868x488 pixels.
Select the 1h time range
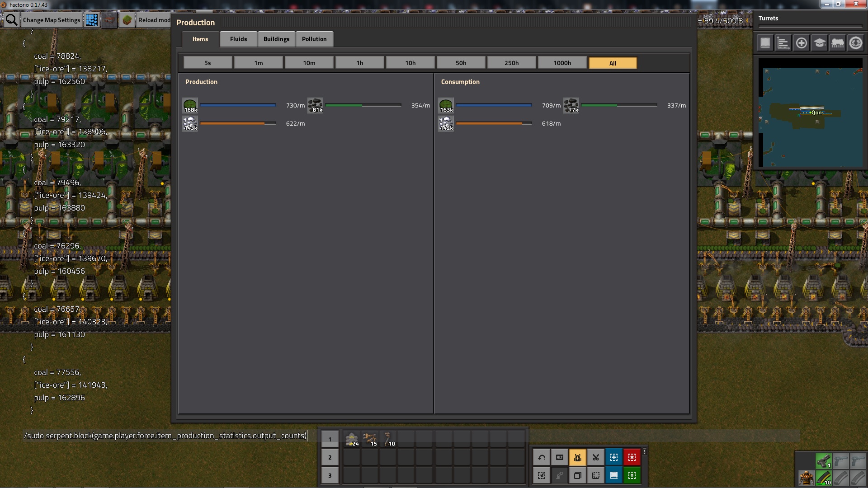pos(360,63)
